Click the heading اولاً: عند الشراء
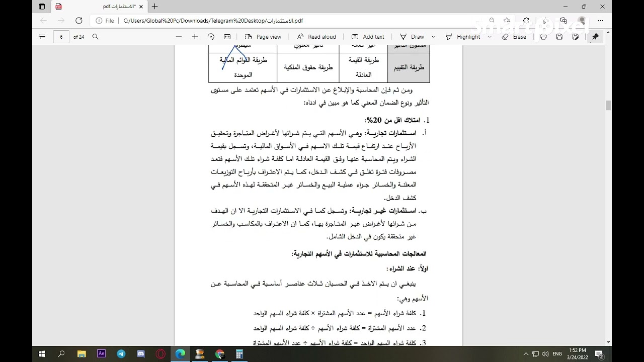This screenshot has height=362, width=644. [x=408, y=268]
